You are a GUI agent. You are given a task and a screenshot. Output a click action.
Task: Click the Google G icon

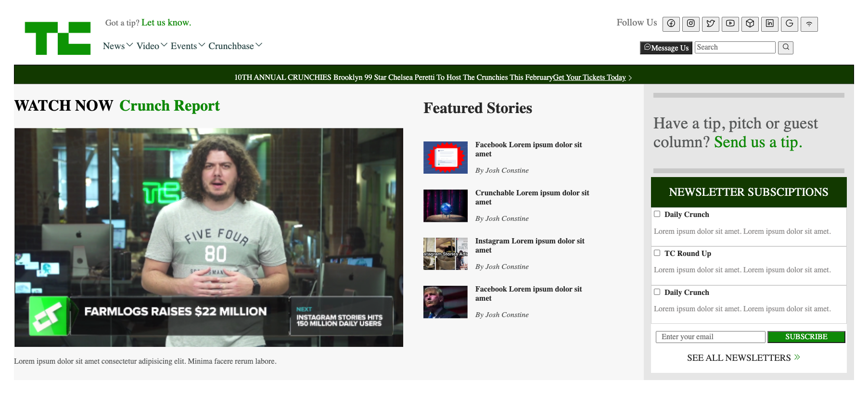(789, 24)
